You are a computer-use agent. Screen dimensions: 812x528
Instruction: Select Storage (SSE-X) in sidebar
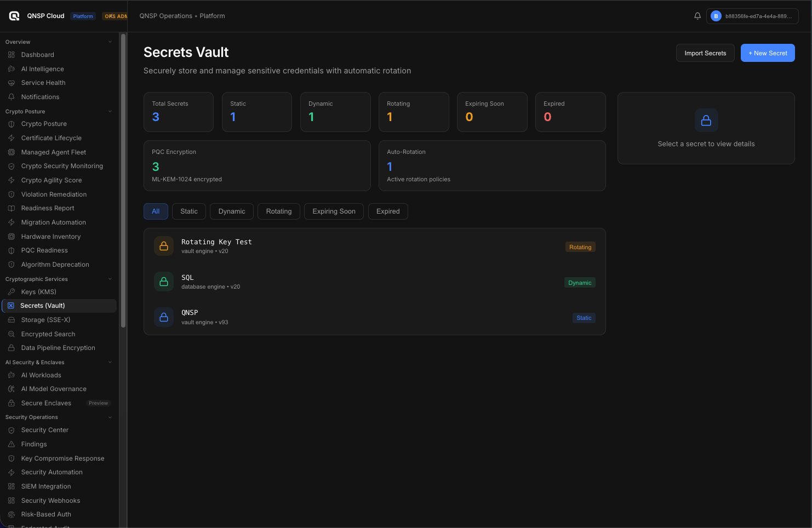pos(47,319)
